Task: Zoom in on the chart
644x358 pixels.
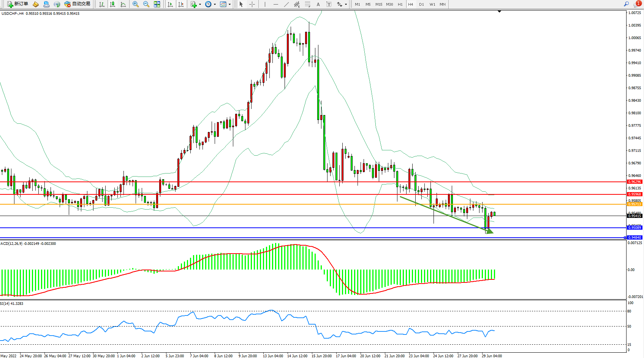Action: click(x=135, y=4)
